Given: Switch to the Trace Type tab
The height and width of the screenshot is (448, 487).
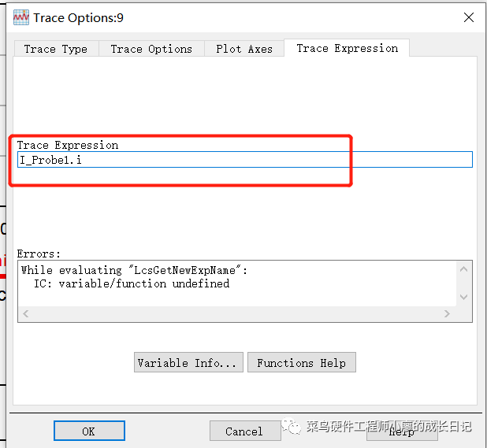Looking at the screenshot, I should [x=56, y=49].
